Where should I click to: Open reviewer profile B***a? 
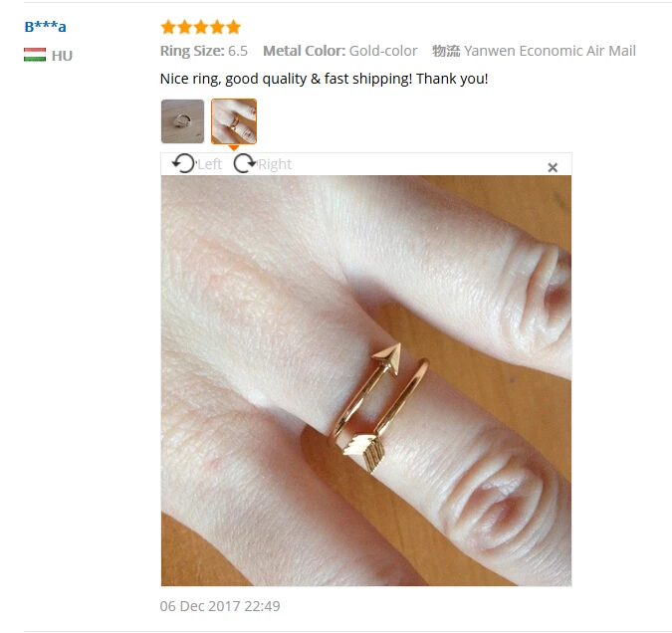46,27
